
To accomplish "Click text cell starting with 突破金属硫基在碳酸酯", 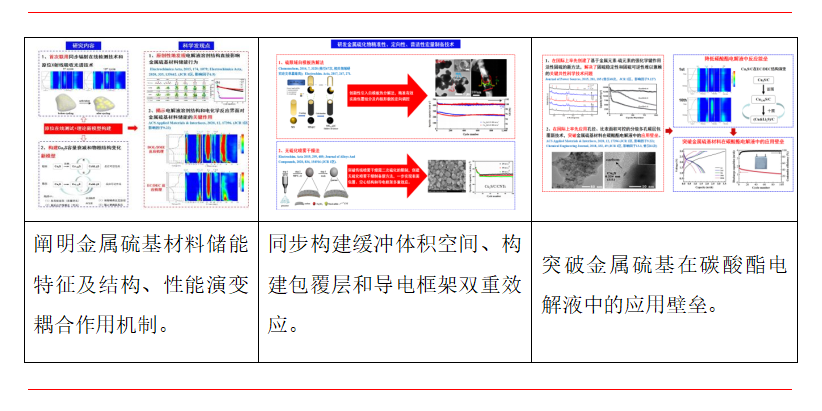I will click(x=660, y=284).
